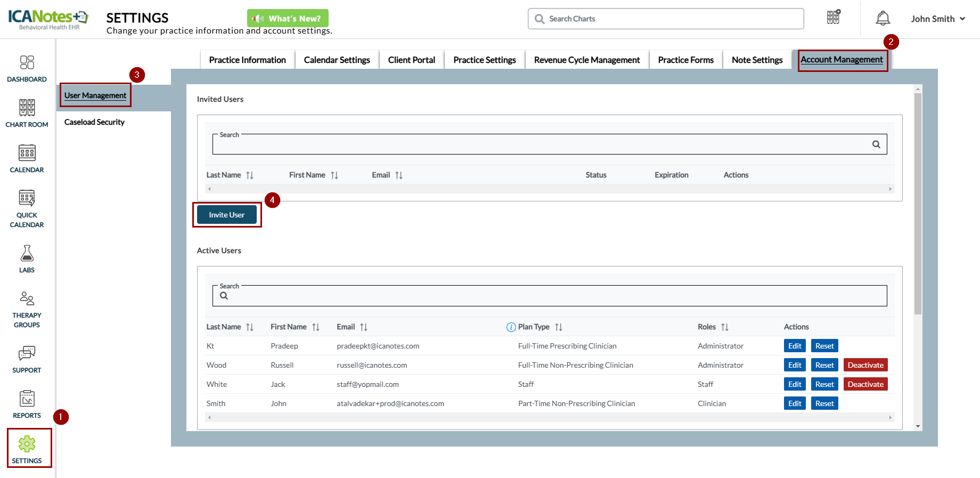The width and height of the screenshot is (980, 478).
Task: Click the Search Charts input field
Action: tap(666, 19)
